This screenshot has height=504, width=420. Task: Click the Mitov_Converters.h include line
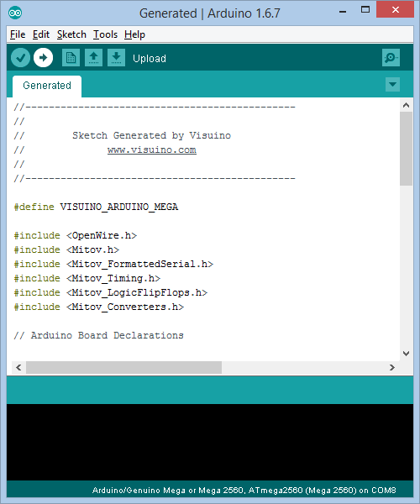(x=98, y=307)
